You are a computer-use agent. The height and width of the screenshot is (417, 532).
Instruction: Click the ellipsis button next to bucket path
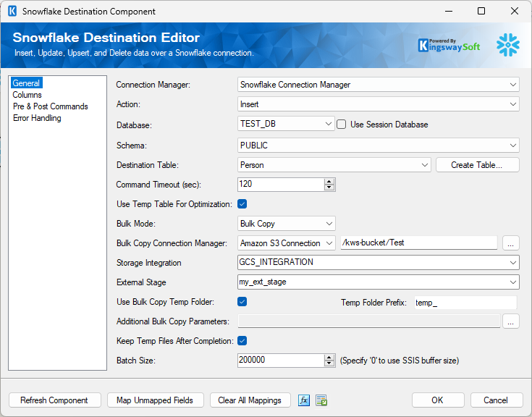[x=511, y=243]
